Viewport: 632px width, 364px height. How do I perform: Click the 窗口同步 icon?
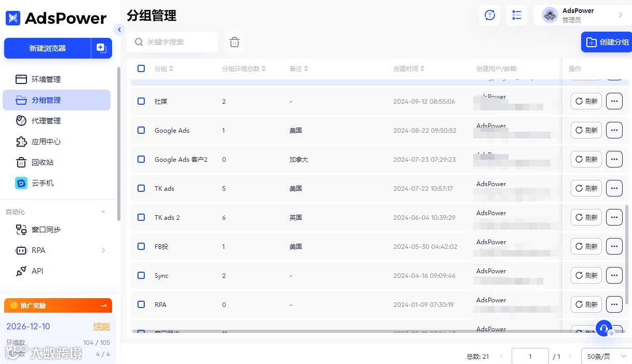tap(21, 230)
